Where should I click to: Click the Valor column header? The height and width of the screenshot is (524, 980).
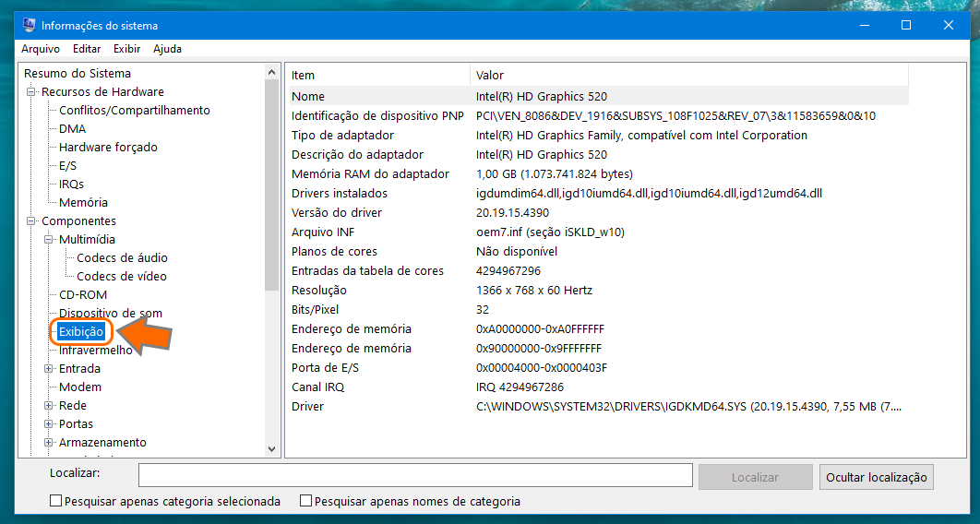(688, 75)
